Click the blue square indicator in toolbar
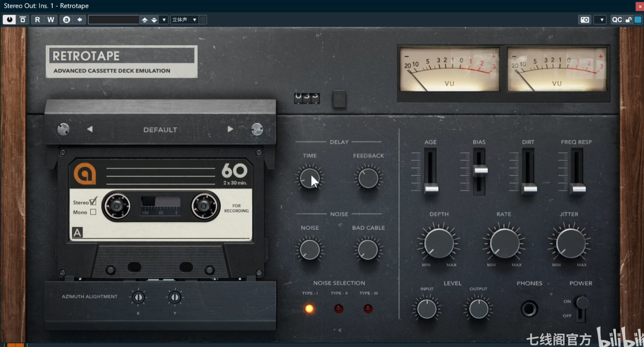Image resolution: width=644 pixels, height=347 pixels. (638, 20)
